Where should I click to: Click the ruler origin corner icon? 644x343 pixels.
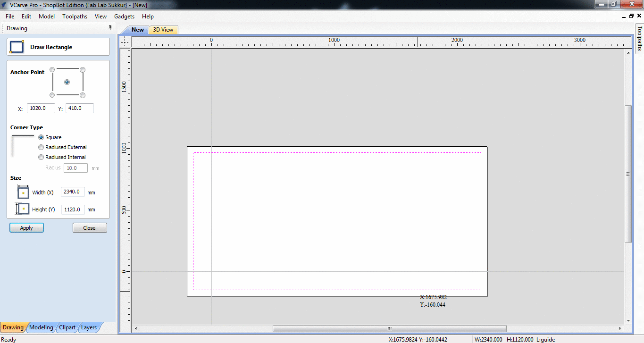click(125, 42)
